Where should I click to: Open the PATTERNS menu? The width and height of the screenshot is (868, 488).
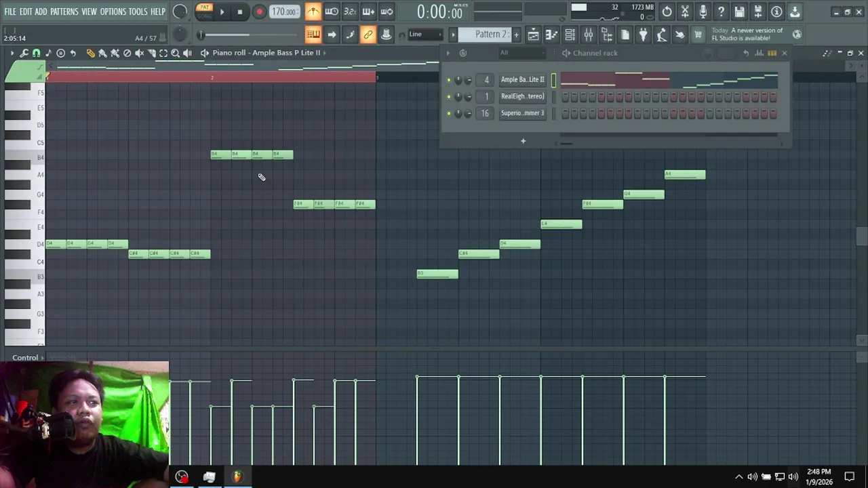[64, 12]
